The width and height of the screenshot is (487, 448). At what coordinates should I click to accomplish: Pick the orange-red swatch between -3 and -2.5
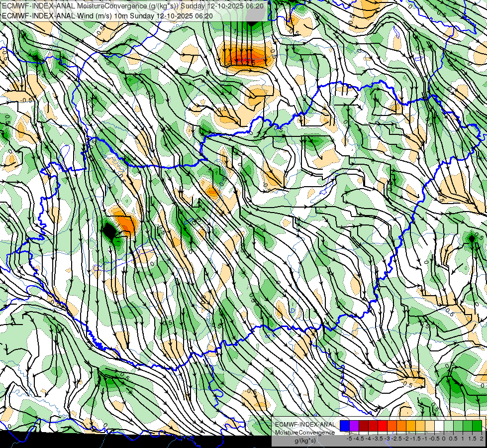(392, 426)
